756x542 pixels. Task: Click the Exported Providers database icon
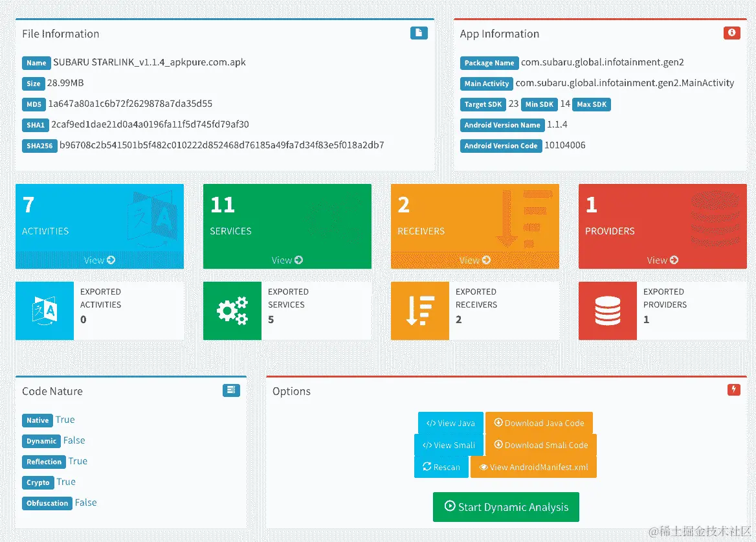608,311
